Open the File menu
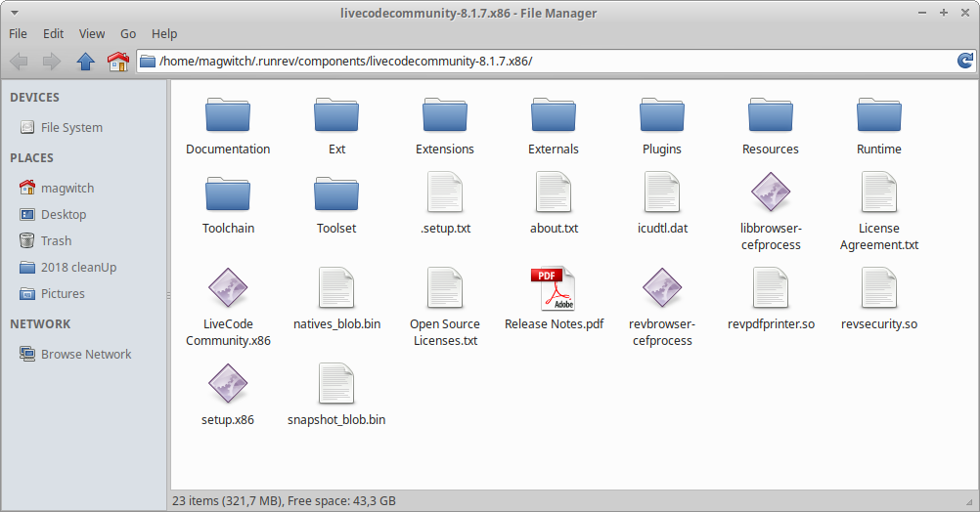Screen dimensions: 980x512 (19, 33)
